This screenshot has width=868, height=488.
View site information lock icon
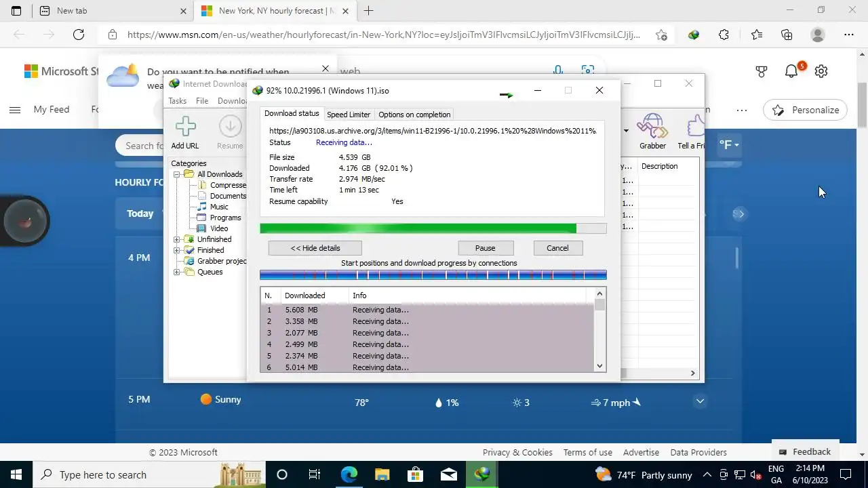[113, 35]
